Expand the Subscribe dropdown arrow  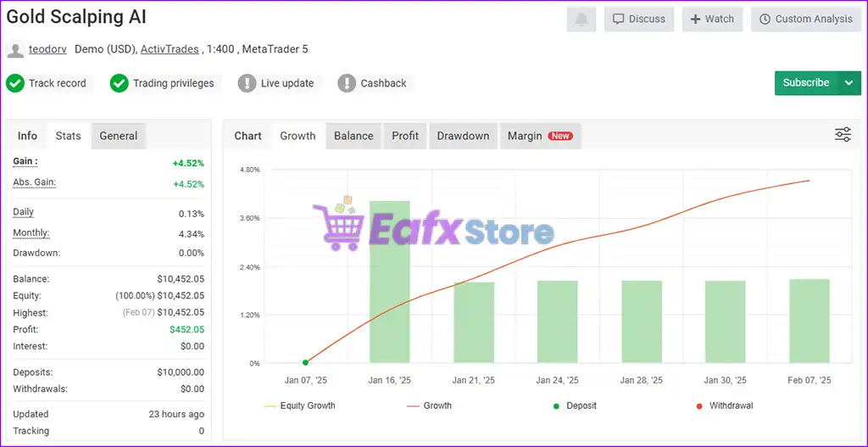click(849, 83)
